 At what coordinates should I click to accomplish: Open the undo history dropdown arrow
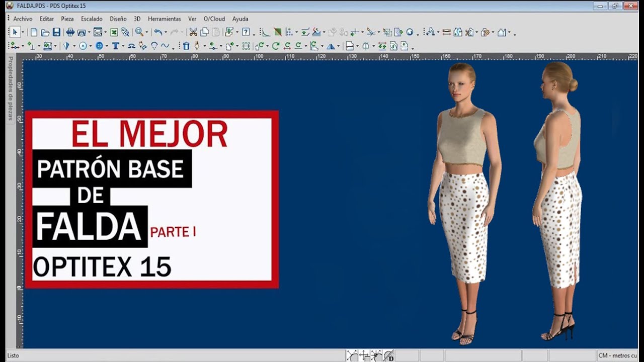click(166, 33)
